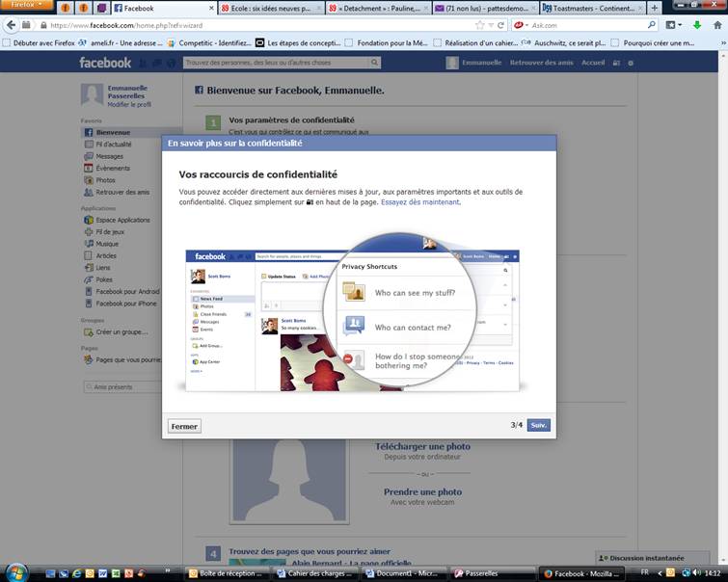Click the taskbar volume speaker icon
The image size is (728, 582).
coord(696,572)
